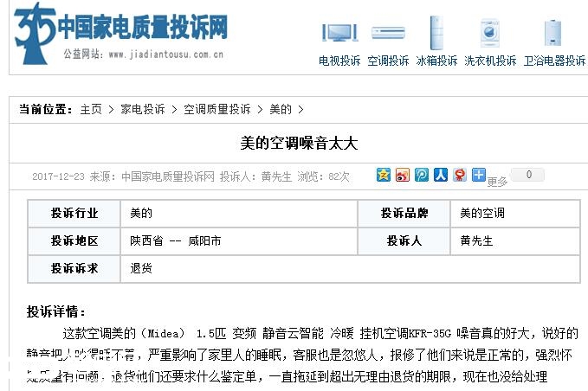Go to 美的 in breadcrumb

coord(281,109)
